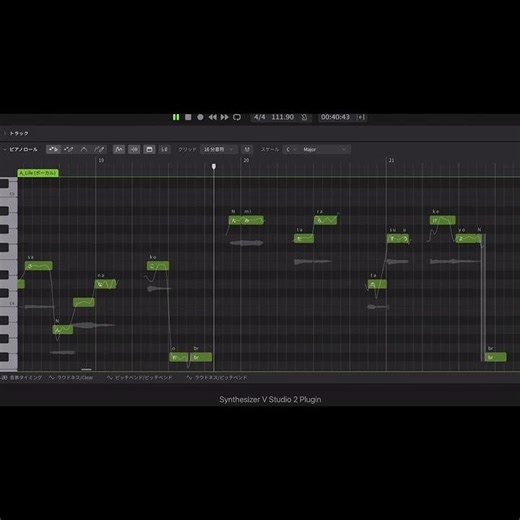Click measure 20 on the ruler
This screenshot has width=520, height=520.
coord(246,160)
